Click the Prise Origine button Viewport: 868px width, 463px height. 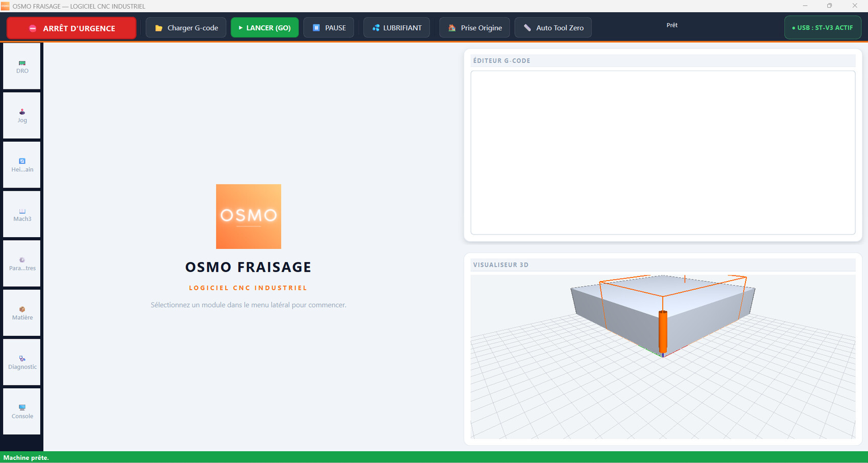pos(475,28)
